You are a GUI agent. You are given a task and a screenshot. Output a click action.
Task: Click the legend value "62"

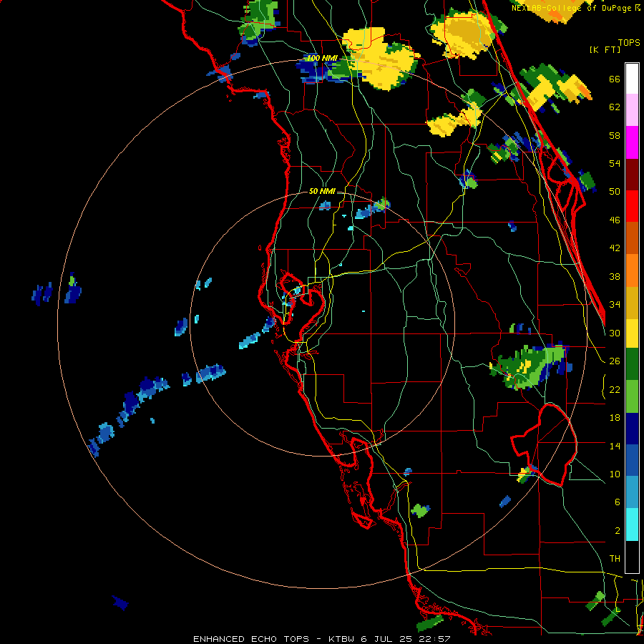point(615,107)
